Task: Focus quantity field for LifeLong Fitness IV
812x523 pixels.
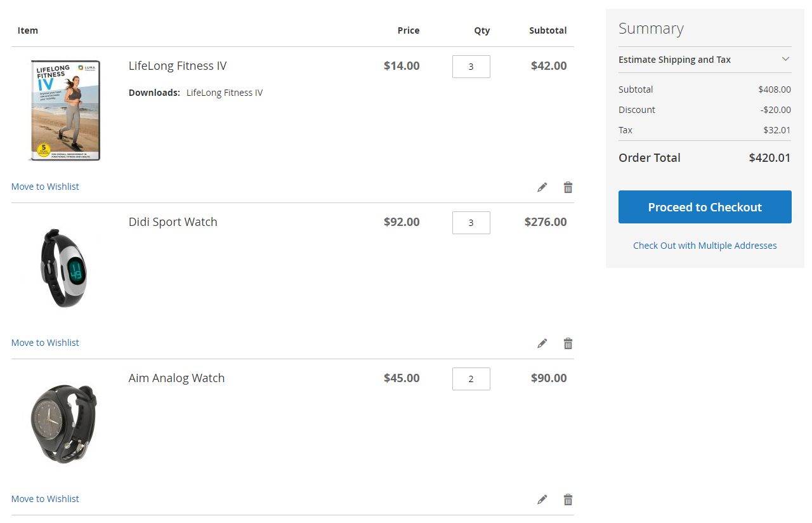Action: [x=471, y=67]
